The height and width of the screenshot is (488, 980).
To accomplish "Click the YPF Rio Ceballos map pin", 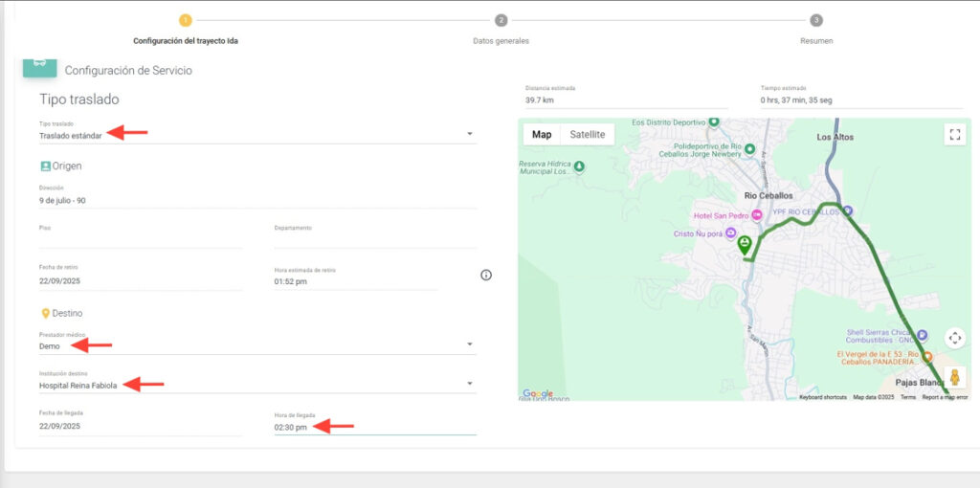I will 846,211.
